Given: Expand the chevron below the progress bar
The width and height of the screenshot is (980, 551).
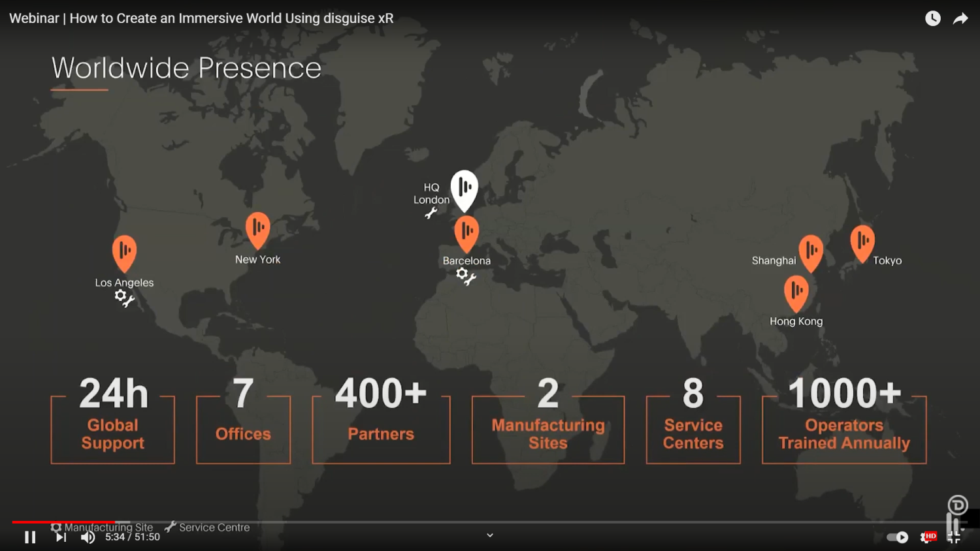Looking at the screenshot, I should point(490,535).
